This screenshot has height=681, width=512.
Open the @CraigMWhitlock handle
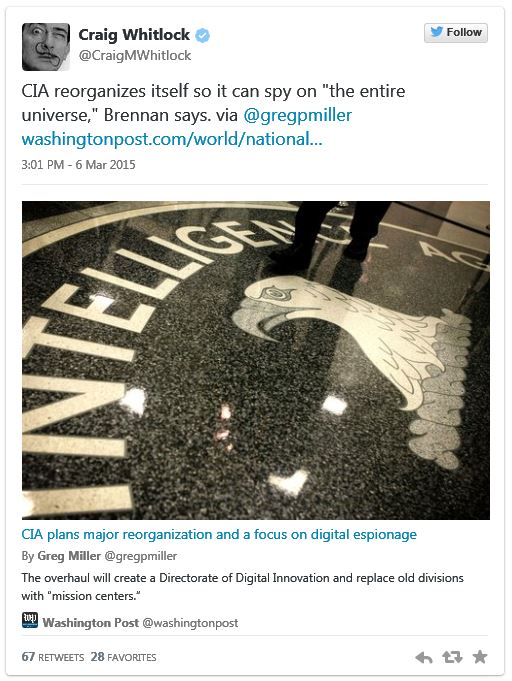tap(135, 56)
